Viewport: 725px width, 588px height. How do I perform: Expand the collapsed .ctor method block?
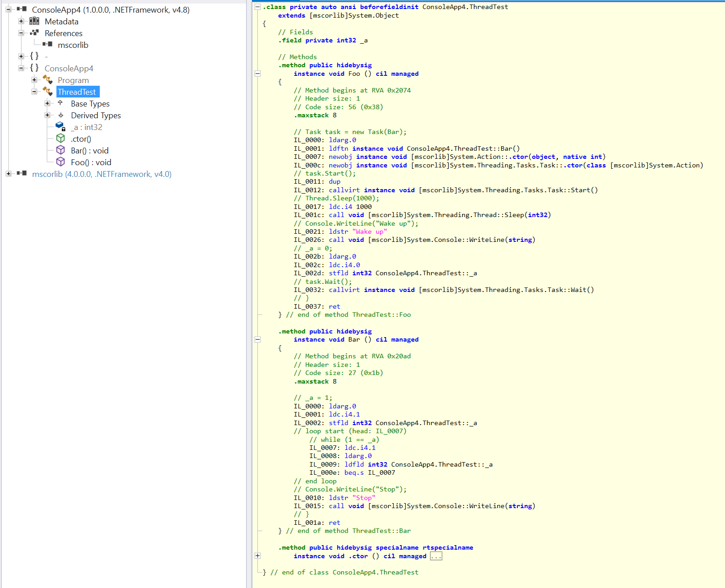[x=257, y=556]
